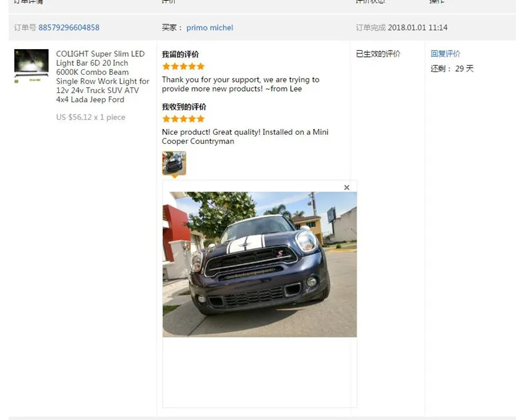Click the 订单号 label
The height and width of the screenshot is (420, 516).
click(25, 28)
